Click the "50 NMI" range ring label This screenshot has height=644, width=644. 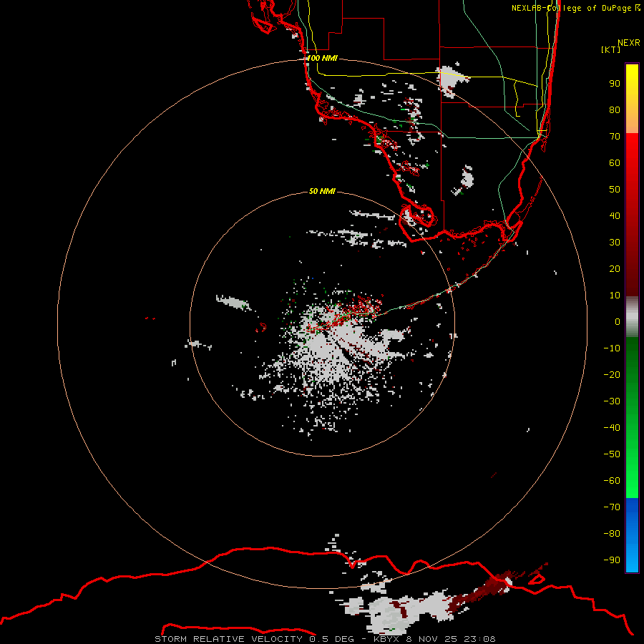[x=322, y=191]
